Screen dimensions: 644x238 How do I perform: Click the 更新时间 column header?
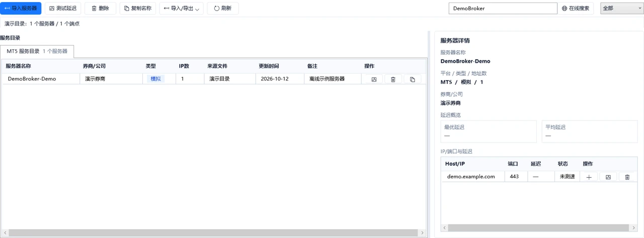tap(280, 66)
